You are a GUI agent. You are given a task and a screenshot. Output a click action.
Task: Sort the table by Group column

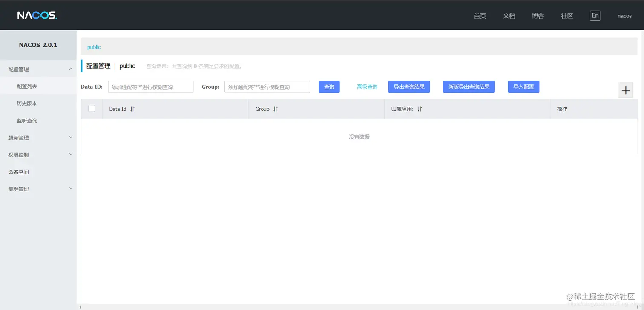tap(275, 109)
